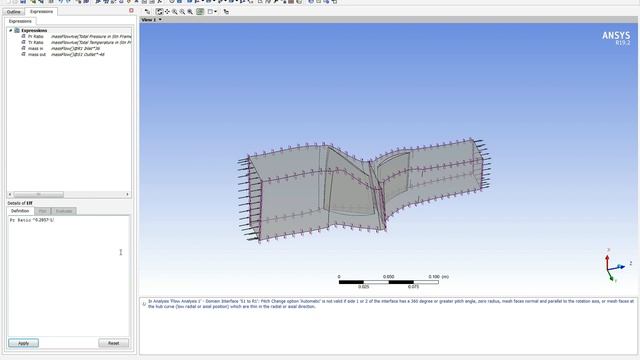
Task: Switch to the Outline tab
Action: pyautogui.click(x=13, y=12)
